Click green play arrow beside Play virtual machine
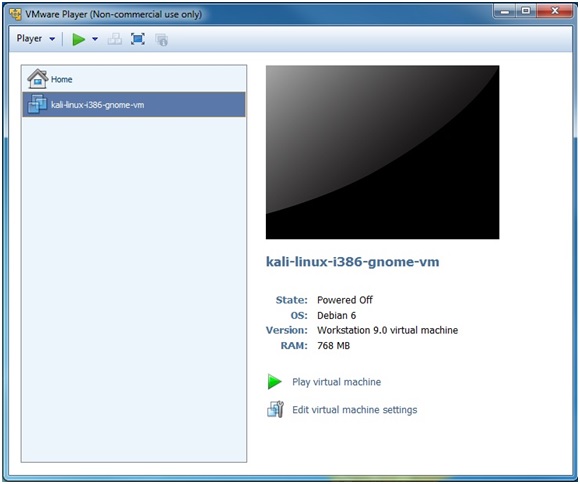 (274, 382)
